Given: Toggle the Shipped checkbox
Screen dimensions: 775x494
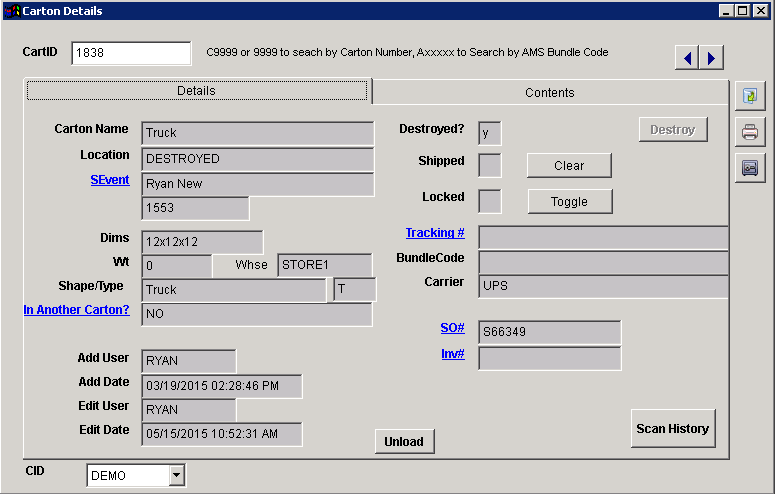Looking at the screenshot, I should (490, 165).
